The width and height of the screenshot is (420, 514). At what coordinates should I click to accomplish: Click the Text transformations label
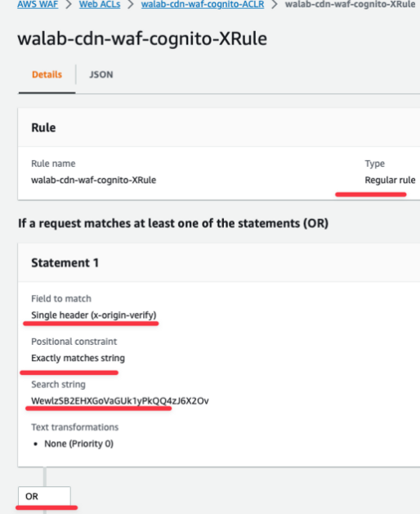(x=74, y=427)
